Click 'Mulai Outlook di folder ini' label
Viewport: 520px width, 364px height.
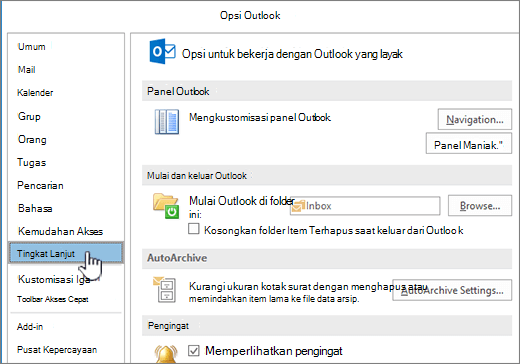[x=242, y=207]
